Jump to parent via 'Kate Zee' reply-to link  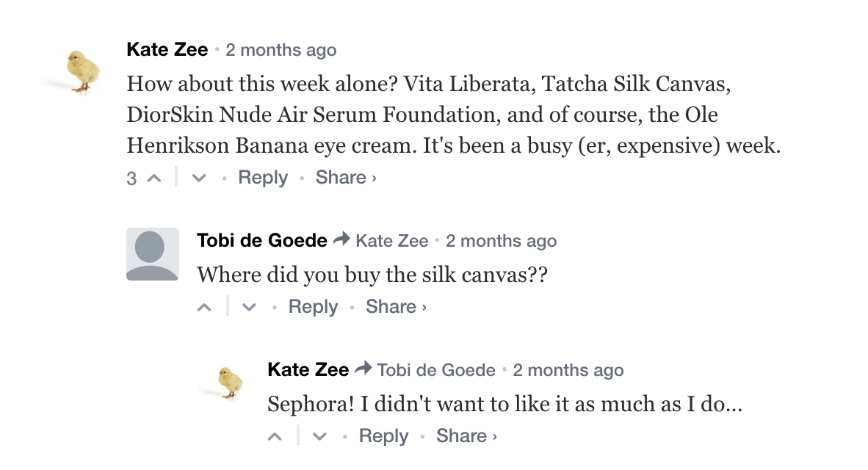(391, 241)
